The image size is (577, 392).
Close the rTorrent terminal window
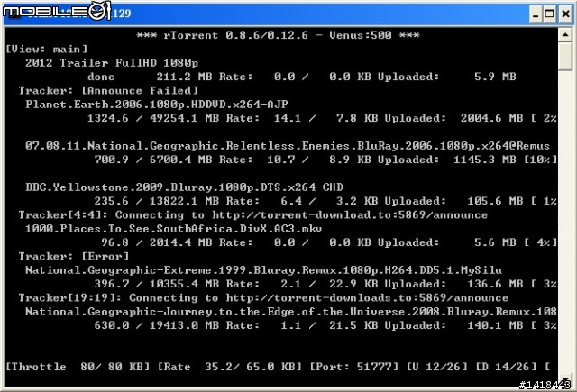[x=565, y=14]
